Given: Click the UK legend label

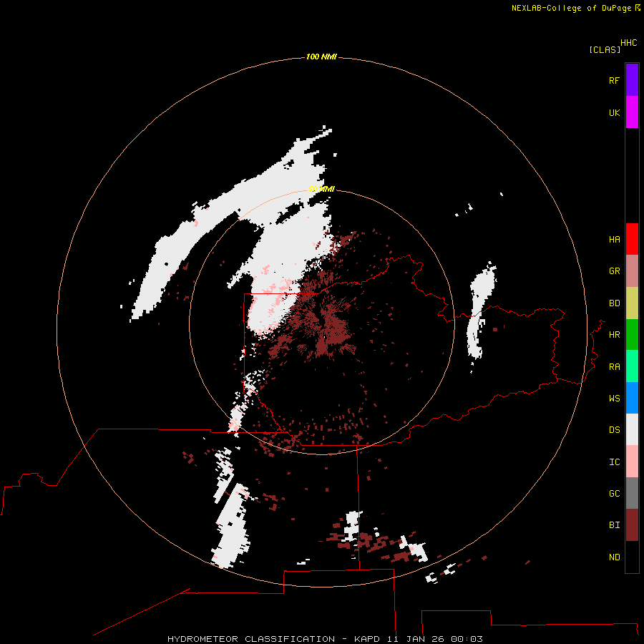Looking at the screenshot, I should (615, 112).
